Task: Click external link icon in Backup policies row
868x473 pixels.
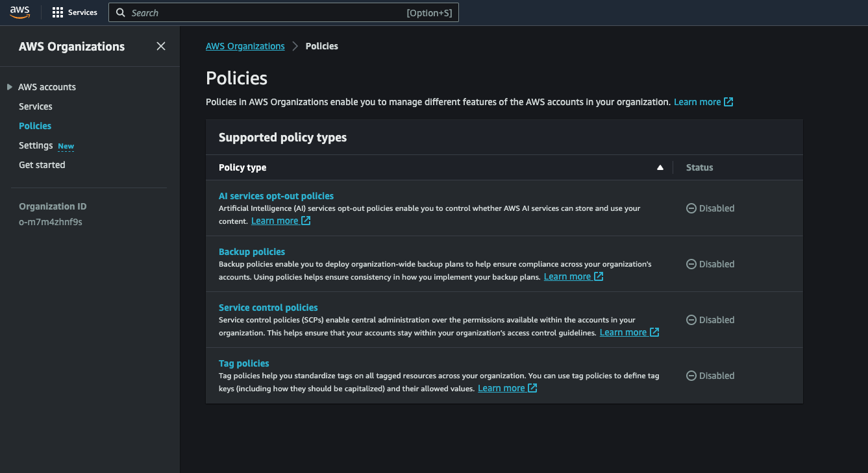Action: (599, 276)
